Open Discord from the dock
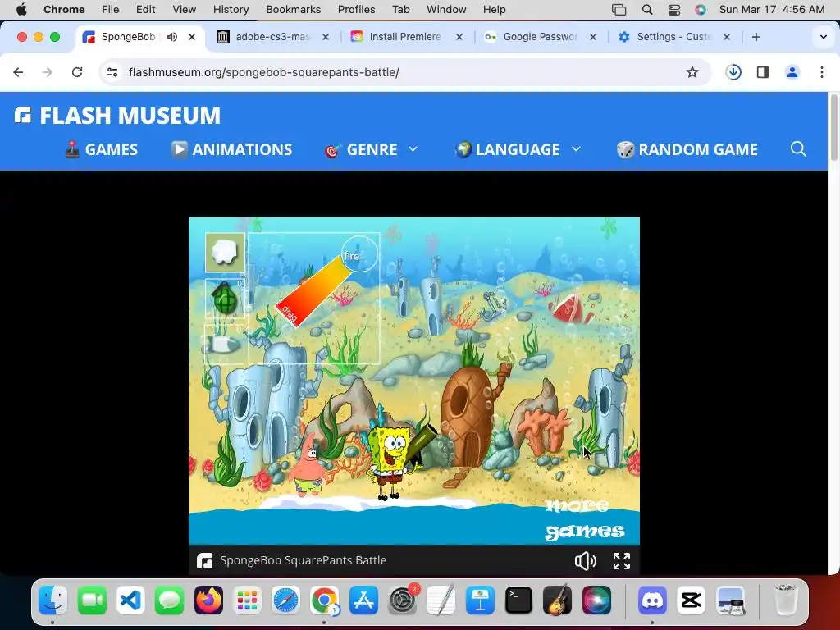The image size is (840, 630). [x=652, y=600]
